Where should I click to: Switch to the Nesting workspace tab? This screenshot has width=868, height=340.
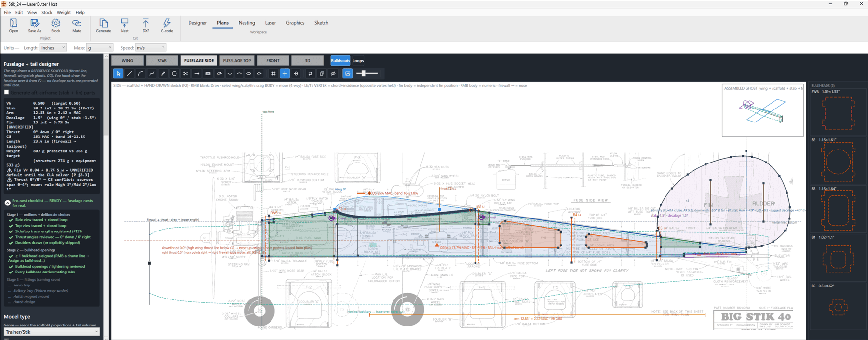pyautogui.click(x=246, y=23)
